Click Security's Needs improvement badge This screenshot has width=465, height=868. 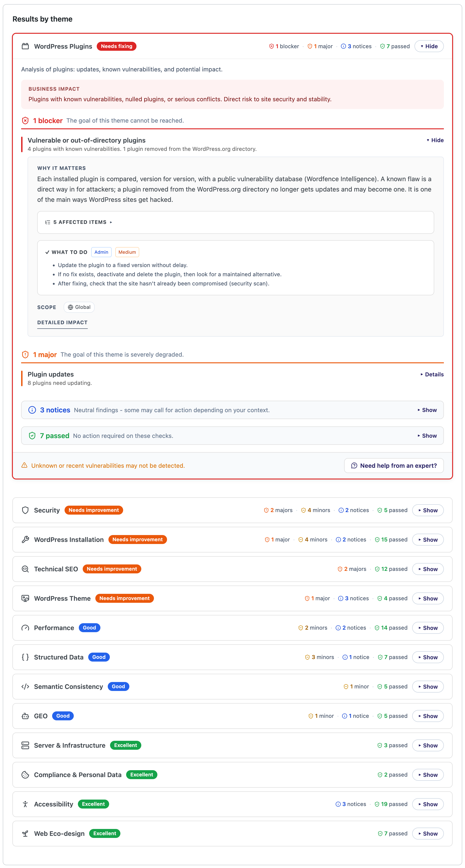94,510
